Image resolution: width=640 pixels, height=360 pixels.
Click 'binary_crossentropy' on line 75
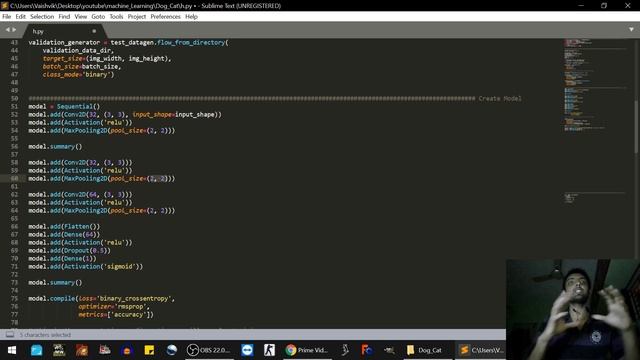(x=134, y=299)
